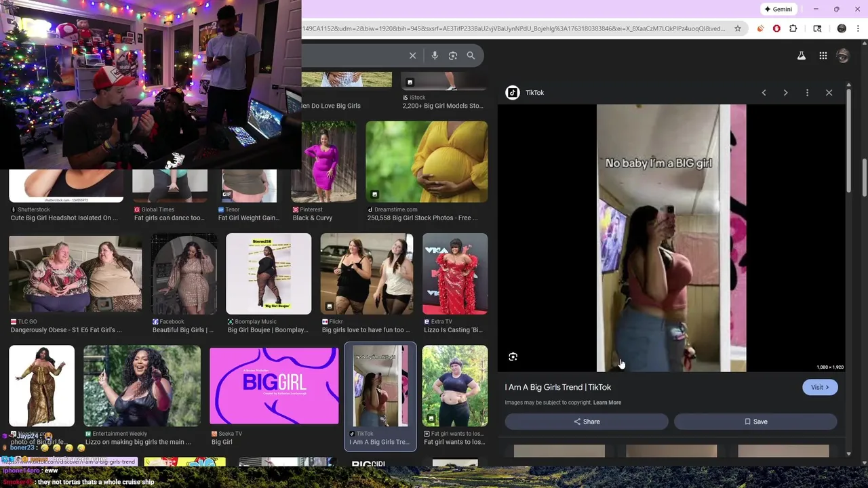Click 'Dangerously Obese - S1 E6' caption
This screenshot has height=488, width=868.
[x=66, y=330]
